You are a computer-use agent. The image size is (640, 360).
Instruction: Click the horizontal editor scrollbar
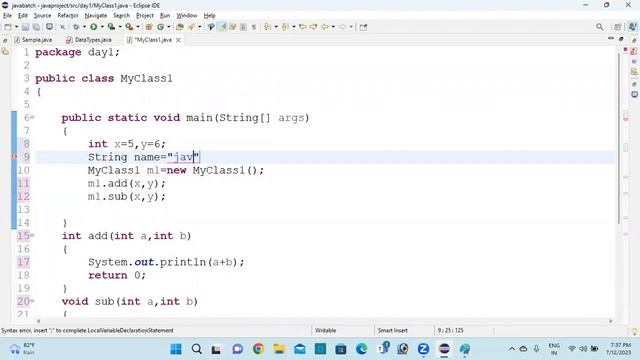pos(324,321)
